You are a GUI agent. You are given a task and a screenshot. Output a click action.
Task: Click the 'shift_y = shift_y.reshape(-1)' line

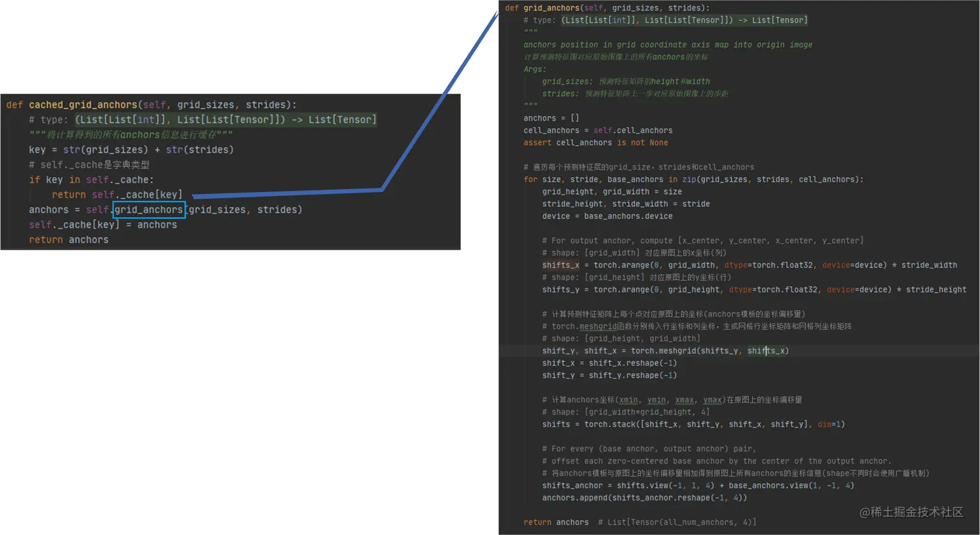coord(610,375)
